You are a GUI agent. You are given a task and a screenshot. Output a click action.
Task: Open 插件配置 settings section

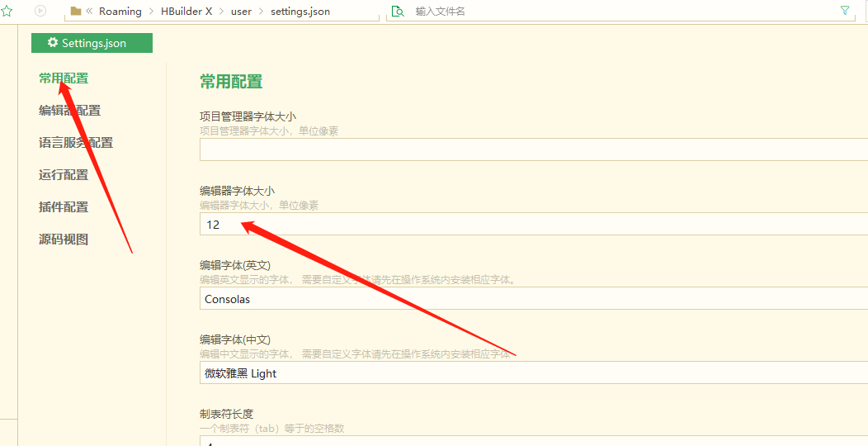click(64, 207)
